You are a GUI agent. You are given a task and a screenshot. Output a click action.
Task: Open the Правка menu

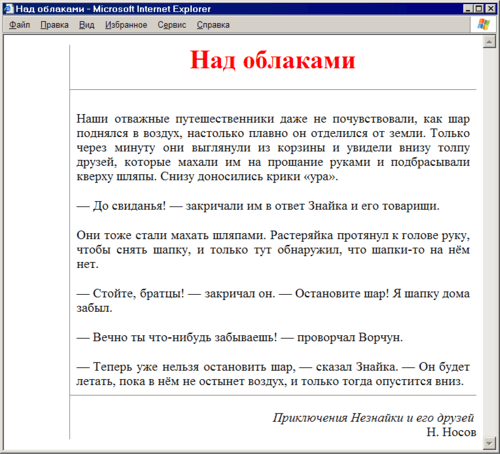[x=54, y=25]
